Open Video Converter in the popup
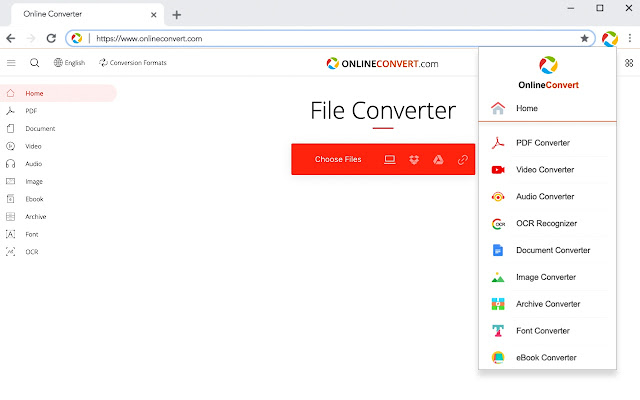Image resolution: width=640 pixels, height=400 pixels. [x=547, y=170]
